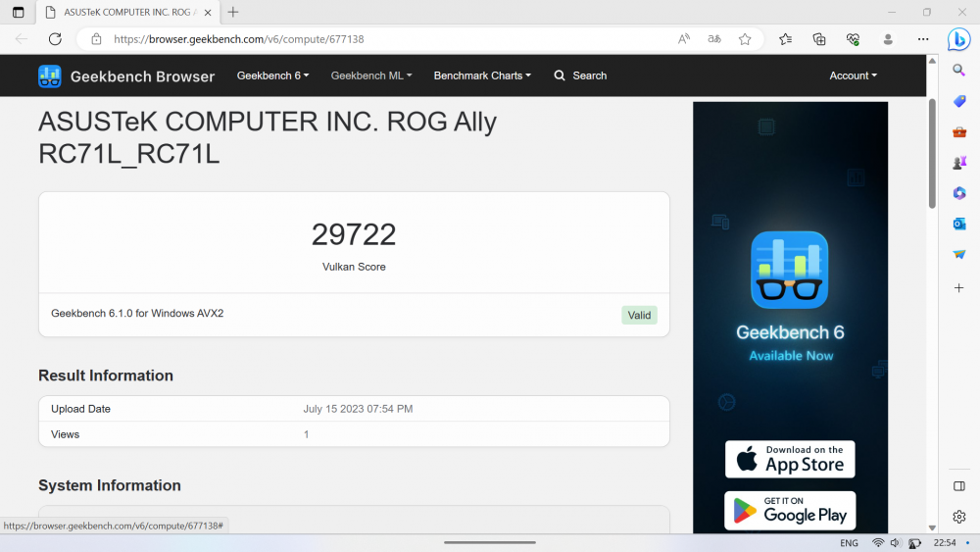980x552 pixels.
Task: Click the Geekbench 6 ad app image
Action: coord(789,270)
